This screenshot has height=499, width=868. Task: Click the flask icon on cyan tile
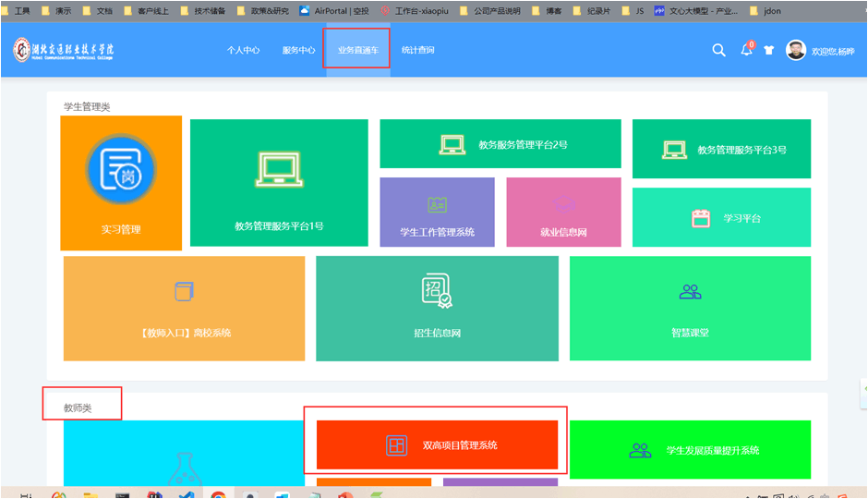tap(184, 469)
